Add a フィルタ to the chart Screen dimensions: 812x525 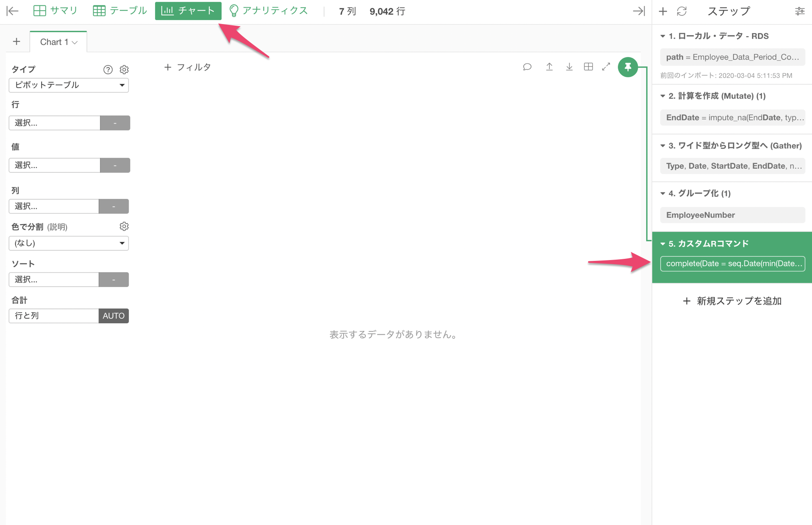pos(187,67)
